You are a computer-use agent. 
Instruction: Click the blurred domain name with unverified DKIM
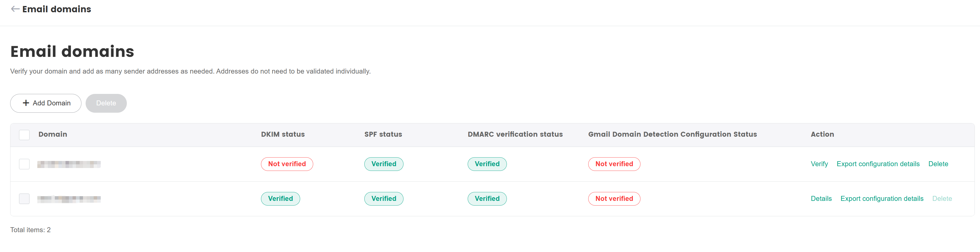click(69, 164)
